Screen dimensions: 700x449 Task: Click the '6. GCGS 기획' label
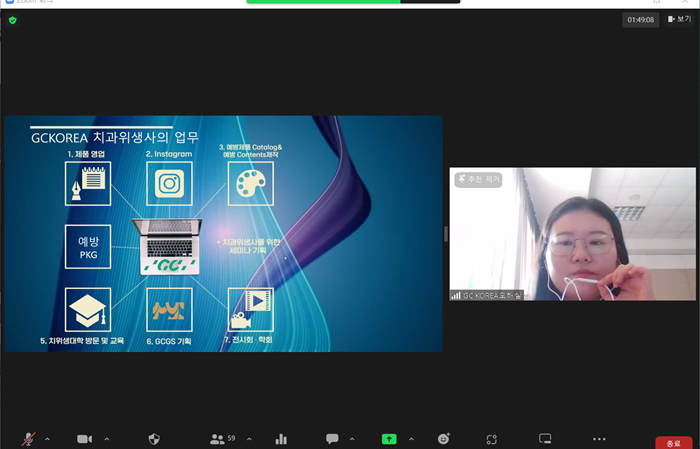pos(169,341)
